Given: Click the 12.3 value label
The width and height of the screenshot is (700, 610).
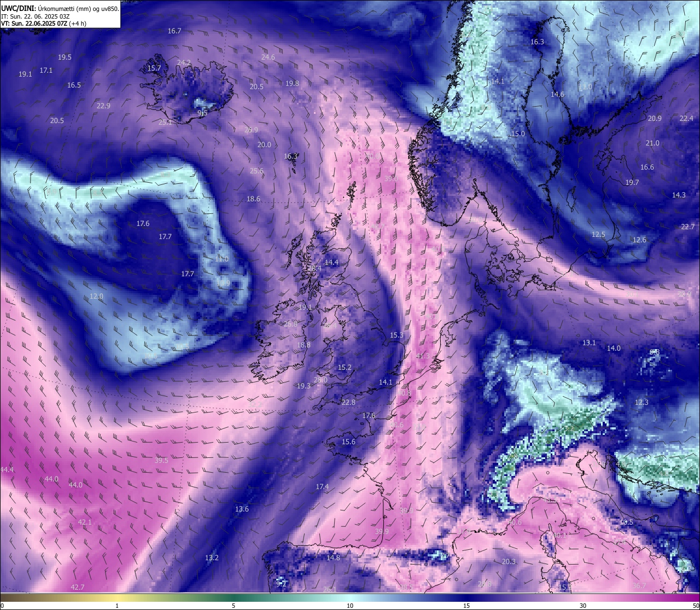Looking at the screenshot, I should tap(641, 402).
